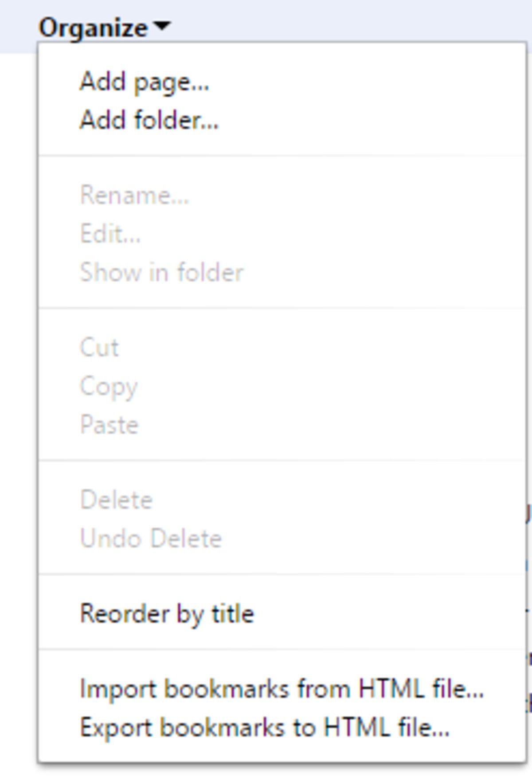Sort bookmarks with Reorder by title
Viewport: 532px width, 777px height.
pyautogui.click(x=167, y=614)
